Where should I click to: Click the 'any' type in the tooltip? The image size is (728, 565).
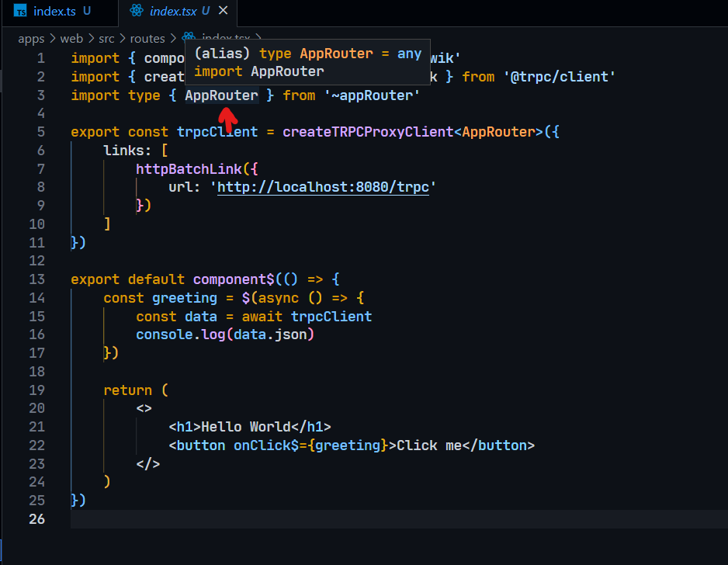coord(409,54)
